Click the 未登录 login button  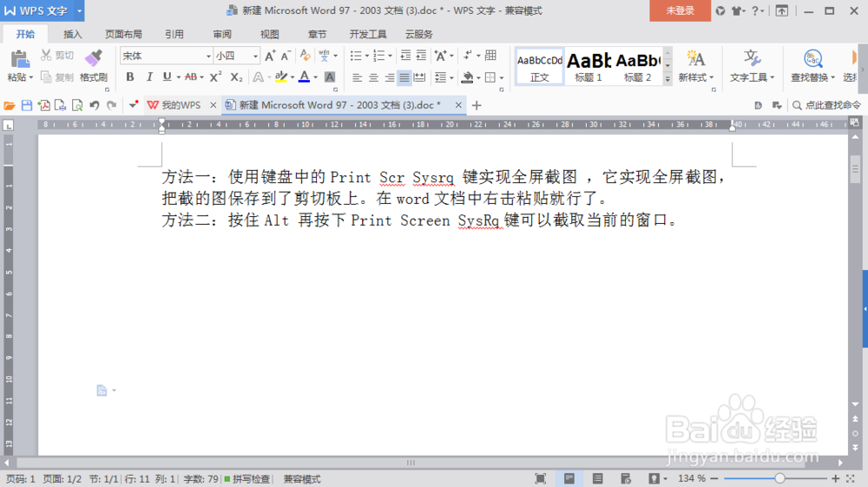(680, 10)
